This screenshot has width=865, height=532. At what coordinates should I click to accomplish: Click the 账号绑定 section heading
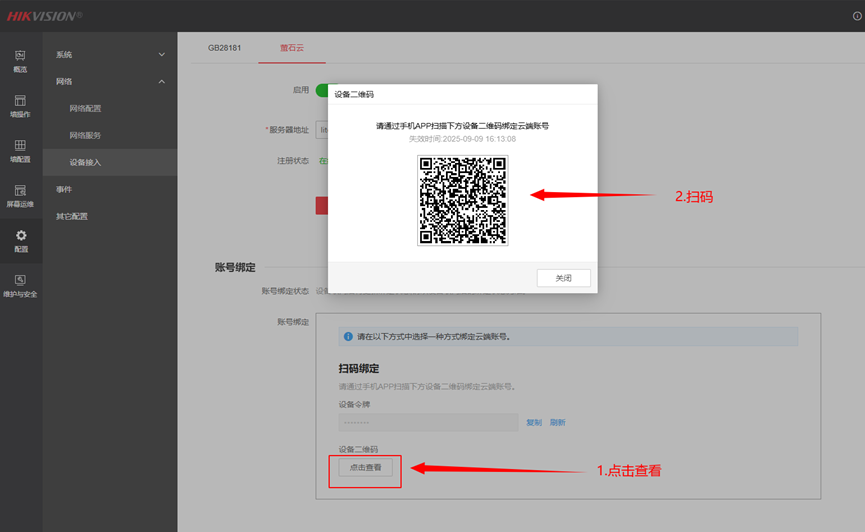235,268
